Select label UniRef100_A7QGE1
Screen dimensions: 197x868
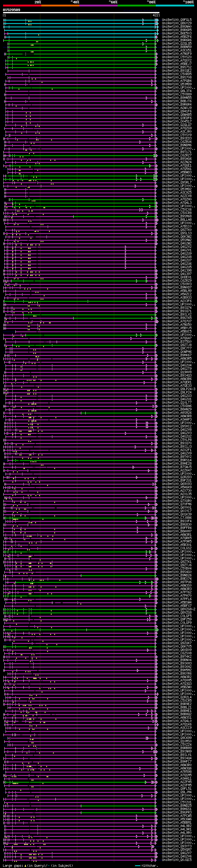[x=177, y=165]
